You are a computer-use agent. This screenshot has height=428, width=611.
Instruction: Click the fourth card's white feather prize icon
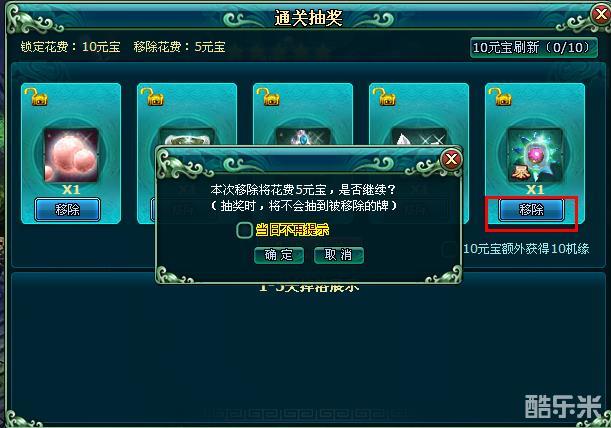coord(419,136)
